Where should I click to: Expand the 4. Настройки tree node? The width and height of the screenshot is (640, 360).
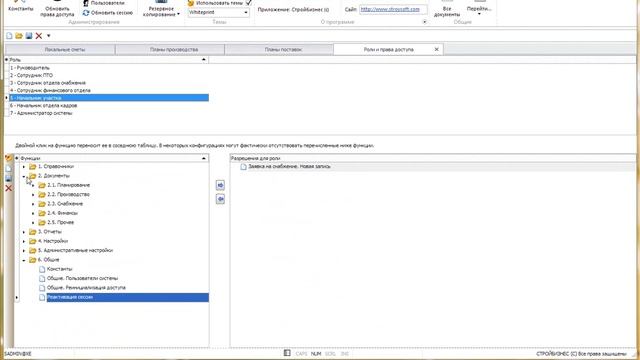click(24, 241)
